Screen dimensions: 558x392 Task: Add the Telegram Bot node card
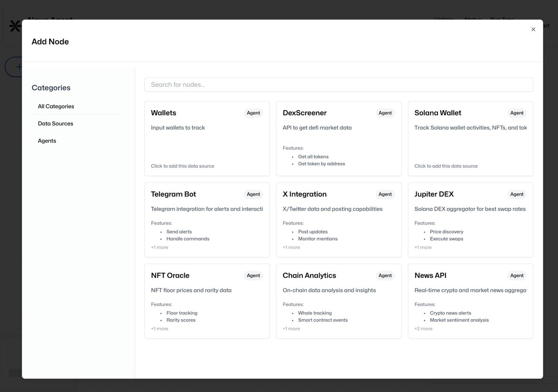(207, 220)
